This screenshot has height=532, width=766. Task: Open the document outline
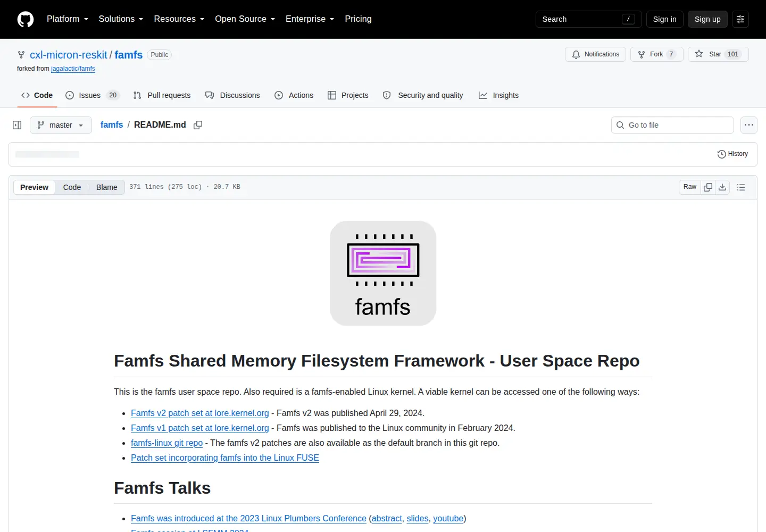point(741,187)
